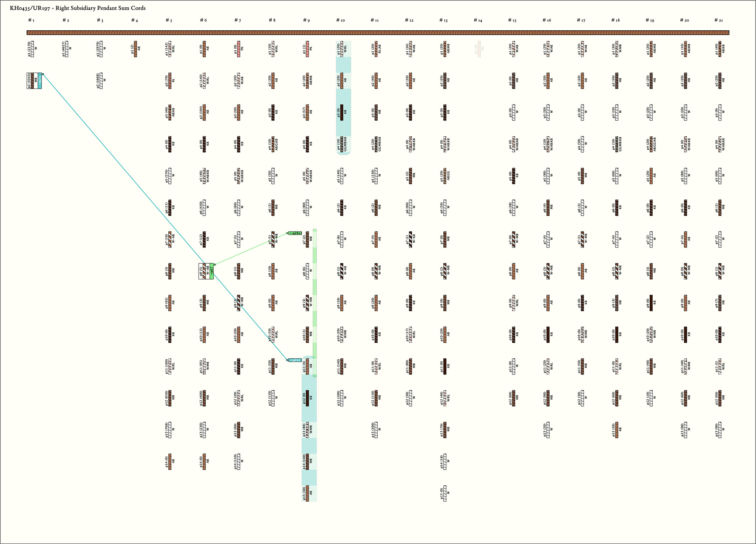756x544 pixels.
Task: Click the faded PK cord in column 14
Action: pos(480,49)
